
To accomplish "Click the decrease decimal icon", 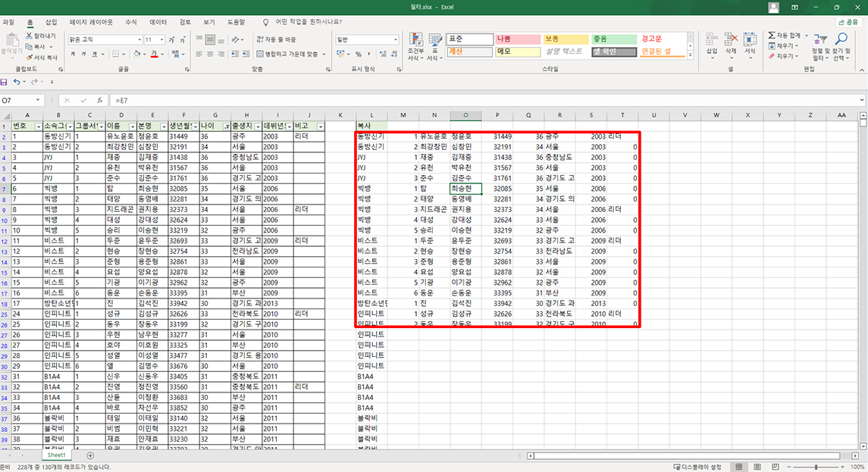I will [394, 54].
